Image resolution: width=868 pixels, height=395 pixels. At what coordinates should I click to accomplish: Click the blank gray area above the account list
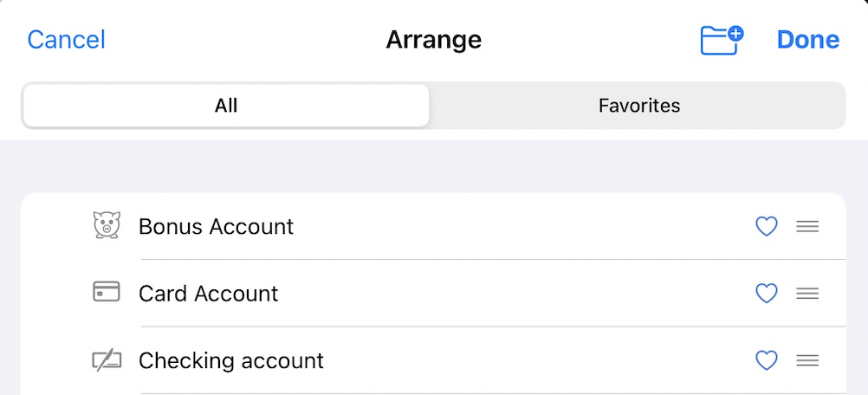pyautogui.click(x=433, y=166)
